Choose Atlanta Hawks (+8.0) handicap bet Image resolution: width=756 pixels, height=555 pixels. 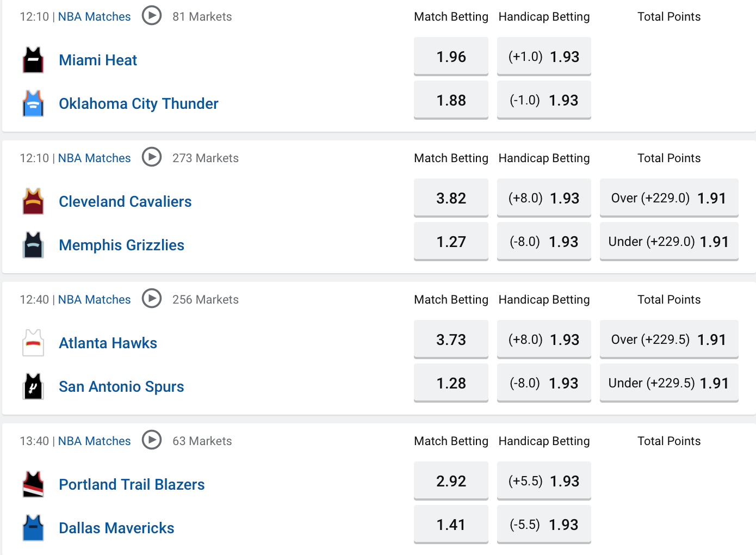tap(544, 340)
